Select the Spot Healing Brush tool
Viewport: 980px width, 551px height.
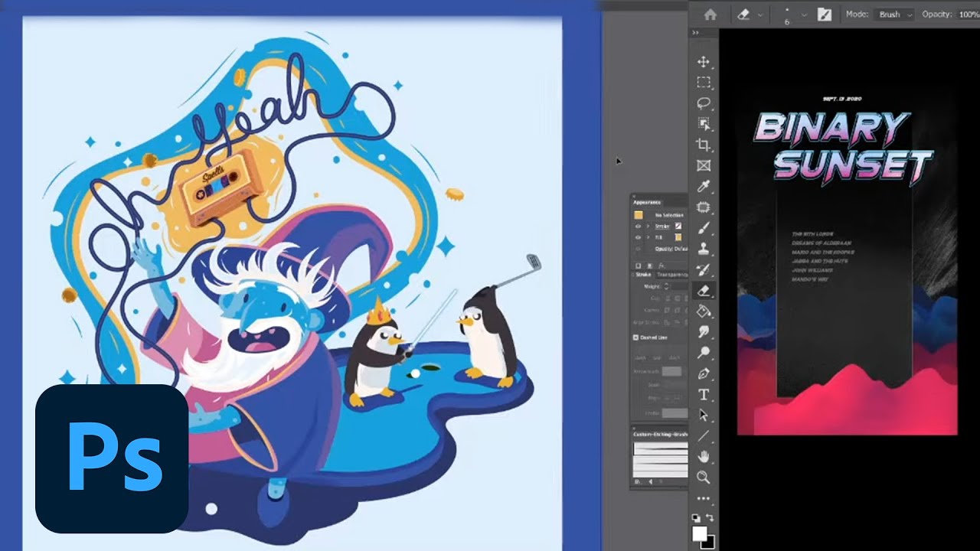click(704, 207)
